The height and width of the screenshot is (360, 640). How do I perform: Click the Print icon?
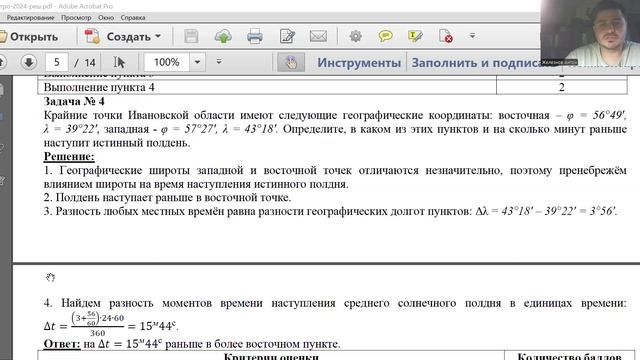[x=255, y=36]
